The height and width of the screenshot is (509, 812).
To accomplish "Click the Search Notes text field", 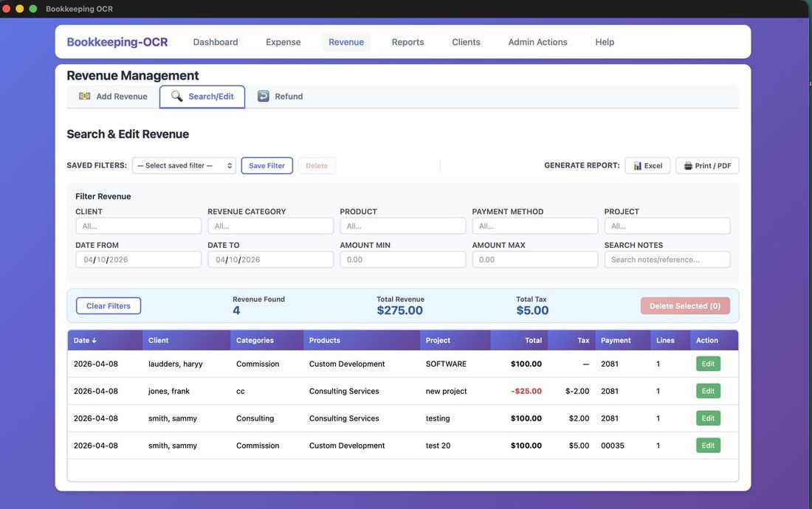I will (x=667, y=259).
